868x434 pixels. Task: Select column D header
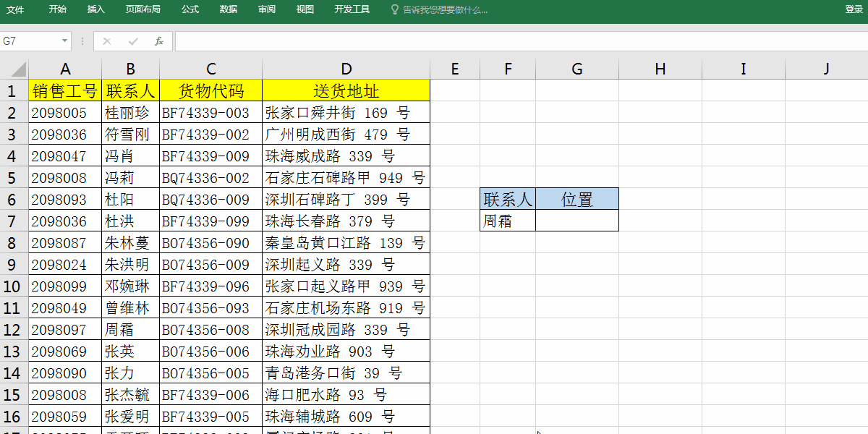346,69
